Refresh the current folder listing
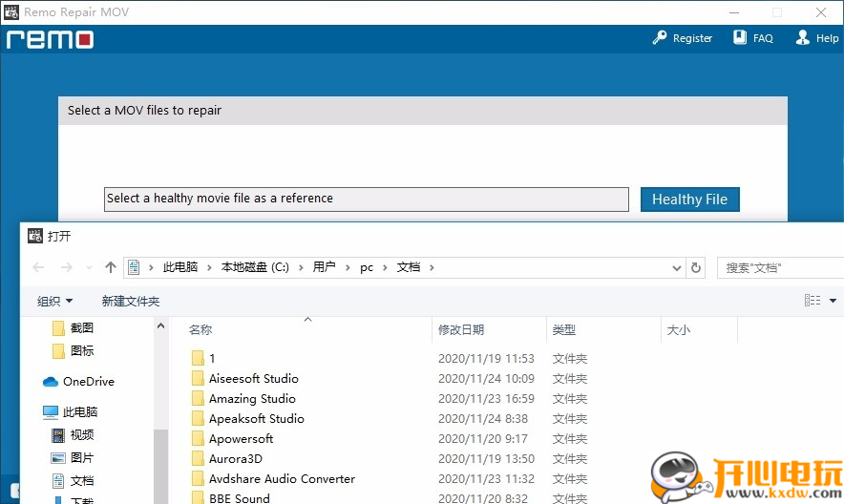Viewport: 844px width, 504px height. pyautogui.click(x=696, y=267)
